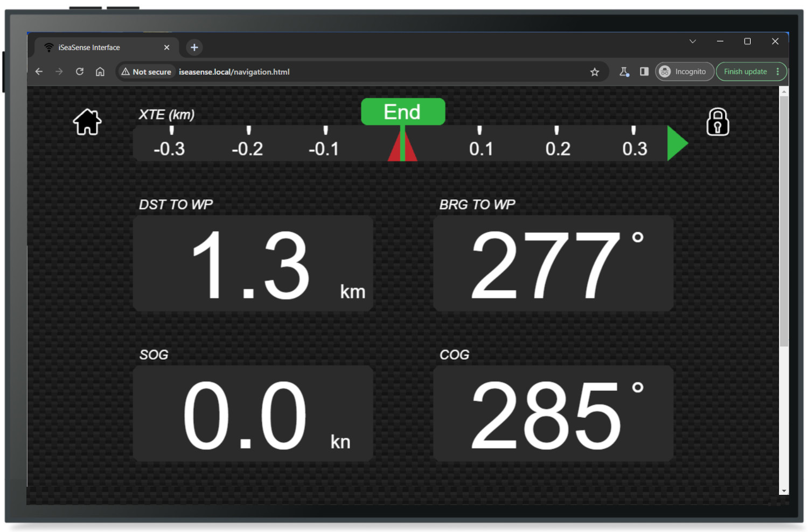Viewport: 808px width, 532px height.
Task: Click the green End waypoint button
Action: pyautogui.click(x=403, y=111)
